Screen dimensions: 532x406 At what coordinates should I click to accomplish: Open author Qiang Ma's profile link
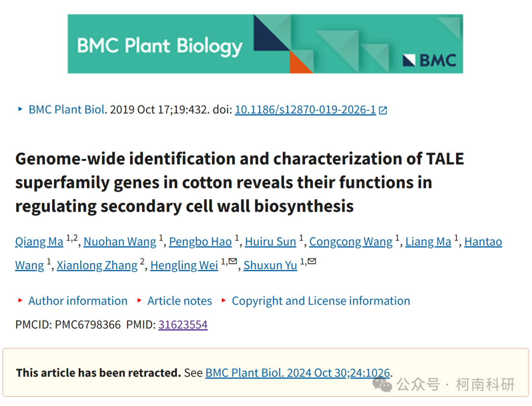click(x=39, y=242)
